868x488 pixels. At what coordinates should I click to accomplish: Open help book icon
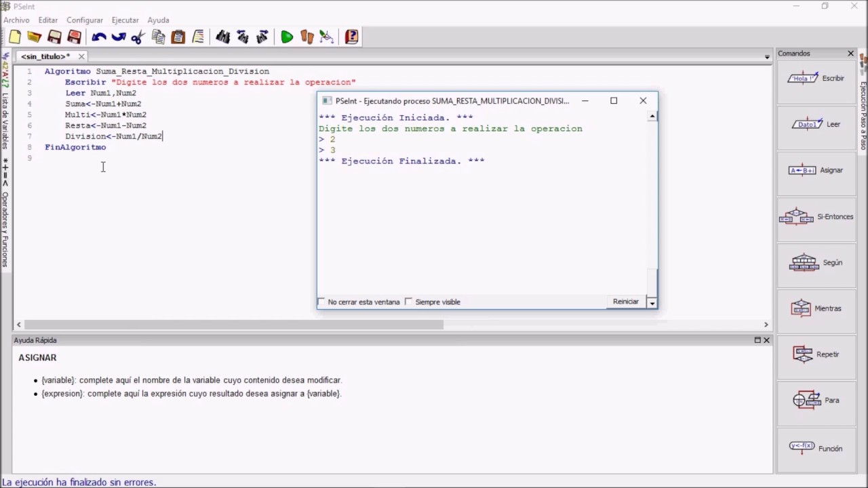point(351,37)
